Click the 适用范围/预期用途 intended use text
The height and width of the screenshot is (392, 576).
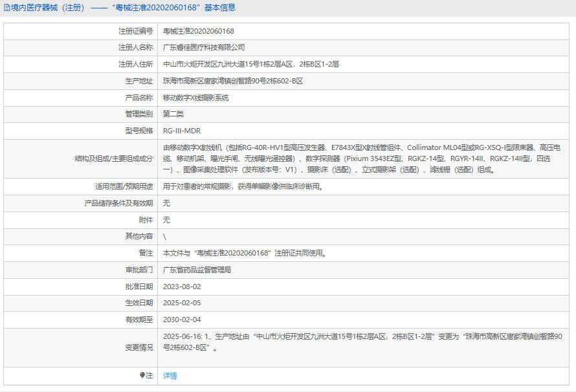pyautogui.click(x=242, y=187)
